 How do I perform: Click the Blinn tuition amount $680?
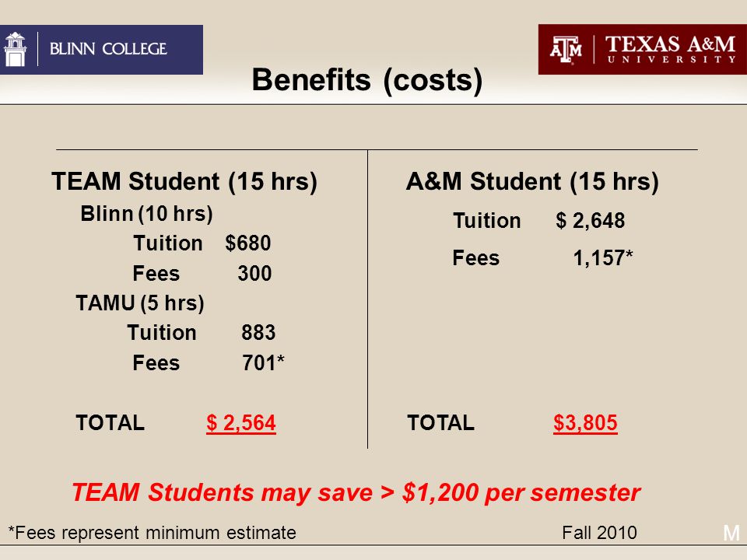click(247, 243)
